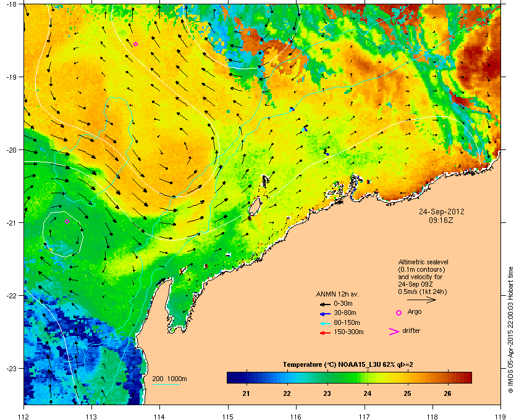Click the longitude axis label 119
Viewport: 519px width, 420px height.
pos(500,416)
